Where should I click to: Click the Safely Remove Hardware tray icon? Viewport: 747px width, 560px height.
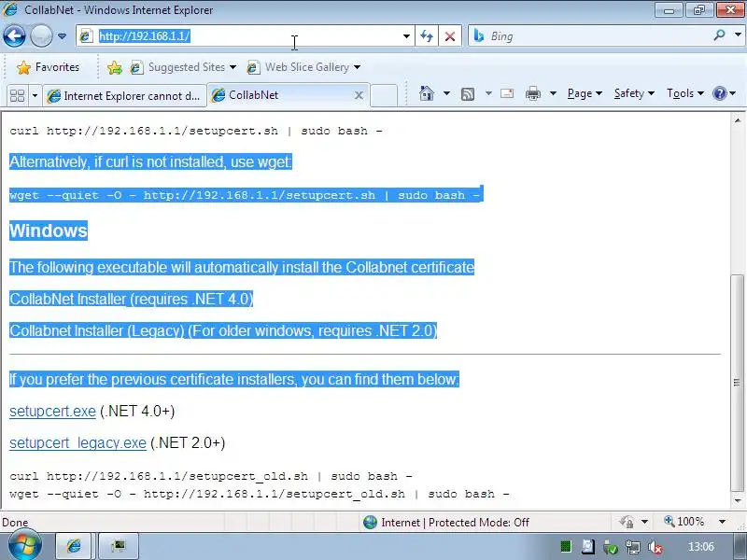click(x=611, y=548)
